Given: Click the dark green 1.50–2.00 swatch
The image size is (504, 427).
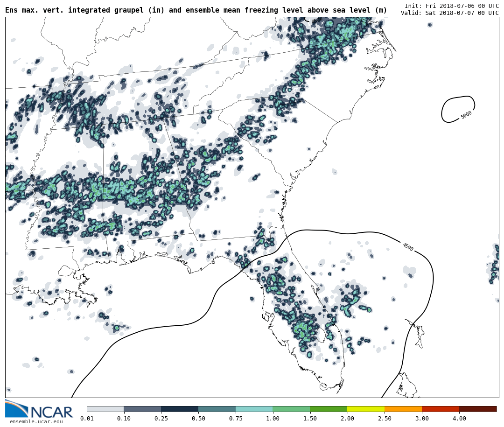Looking at the screenshot, I should [329, 409].
